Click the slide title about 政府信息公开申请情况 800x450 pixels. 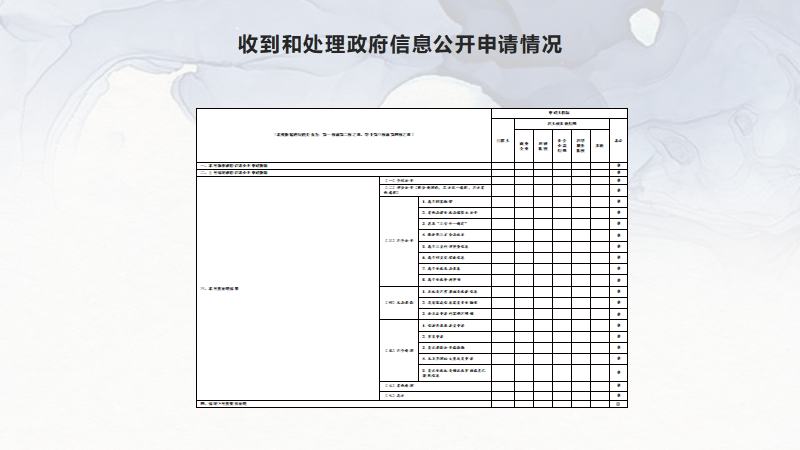pyautogui.click(x=400, y=45)
